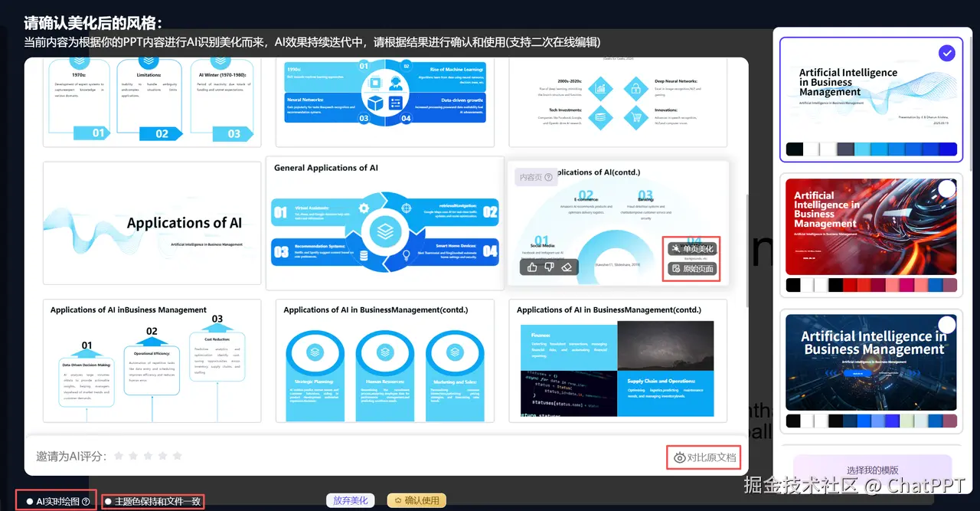Click the 单页美化 beautify icon button
Image resolution: width=980 pixels, height=511 pixels.
pyautogui.click(x=678, y=247)
